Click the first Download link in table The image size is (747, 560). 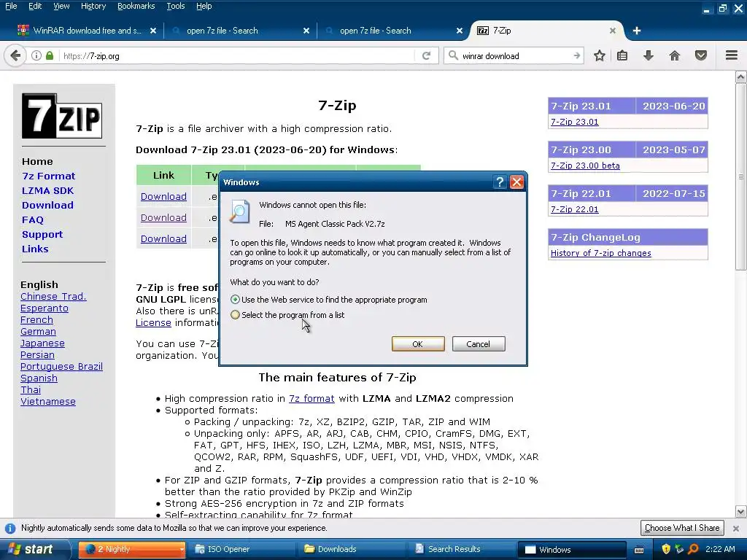pyautogui.click(x=163, y=196)
